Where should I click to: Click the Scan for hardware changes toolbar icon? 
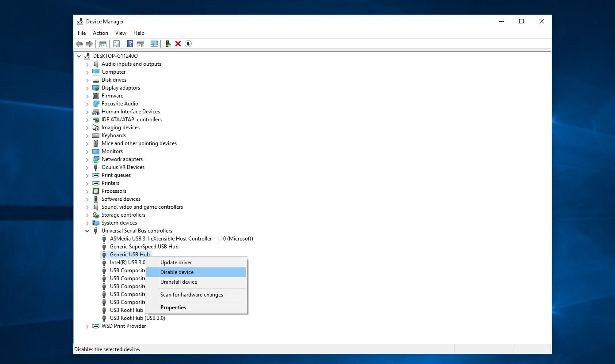[154, 44]
